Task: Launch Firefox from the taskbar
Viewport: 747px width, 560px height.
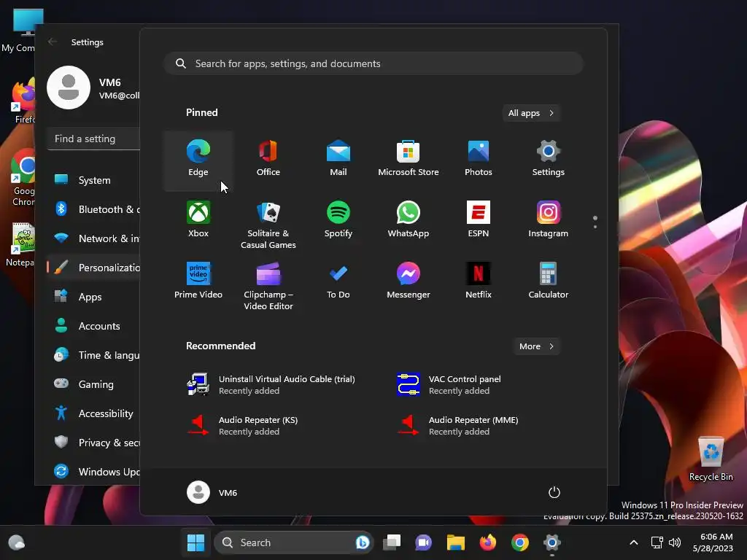Action: click(488, 542)
